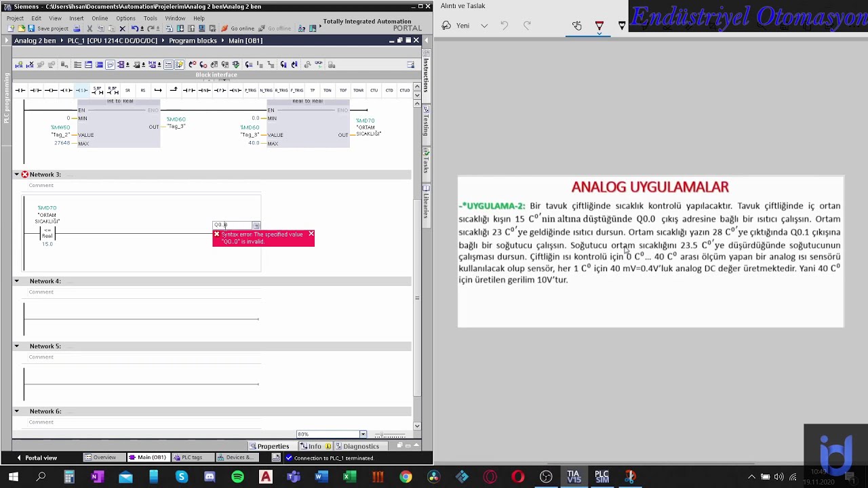Insert the CTD counter instruction

(389, 90)
